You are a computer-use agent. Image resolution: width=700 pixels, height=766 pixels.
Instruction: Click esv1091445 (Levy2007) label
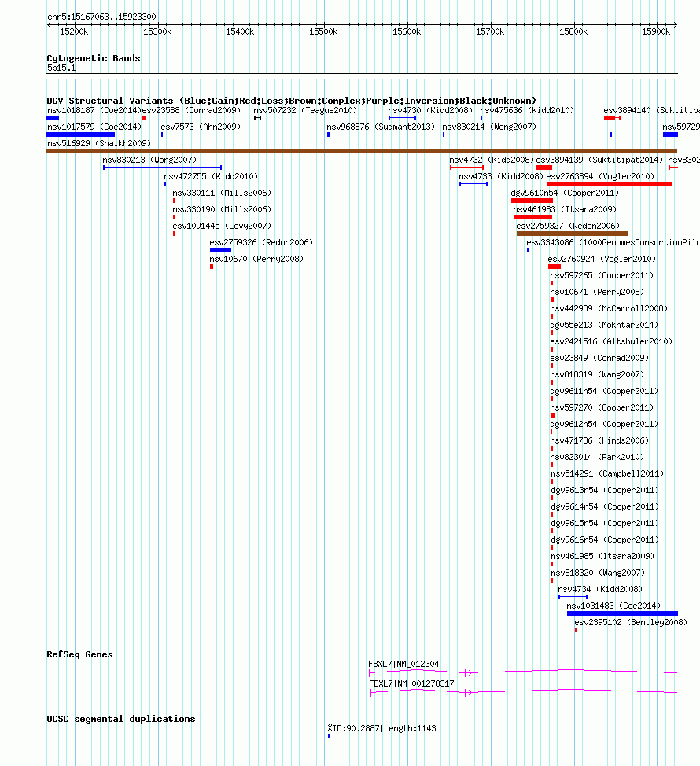(222, 226)
